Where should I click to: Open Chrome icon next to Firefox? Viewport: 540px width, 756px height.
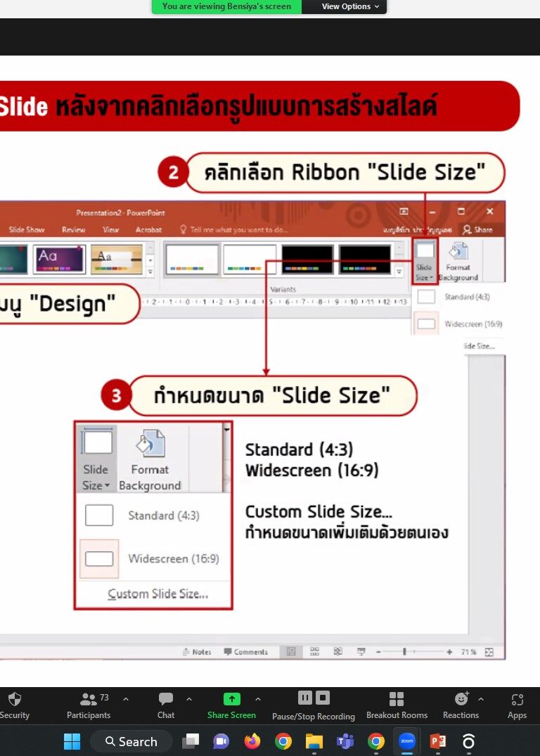[283, 741]
